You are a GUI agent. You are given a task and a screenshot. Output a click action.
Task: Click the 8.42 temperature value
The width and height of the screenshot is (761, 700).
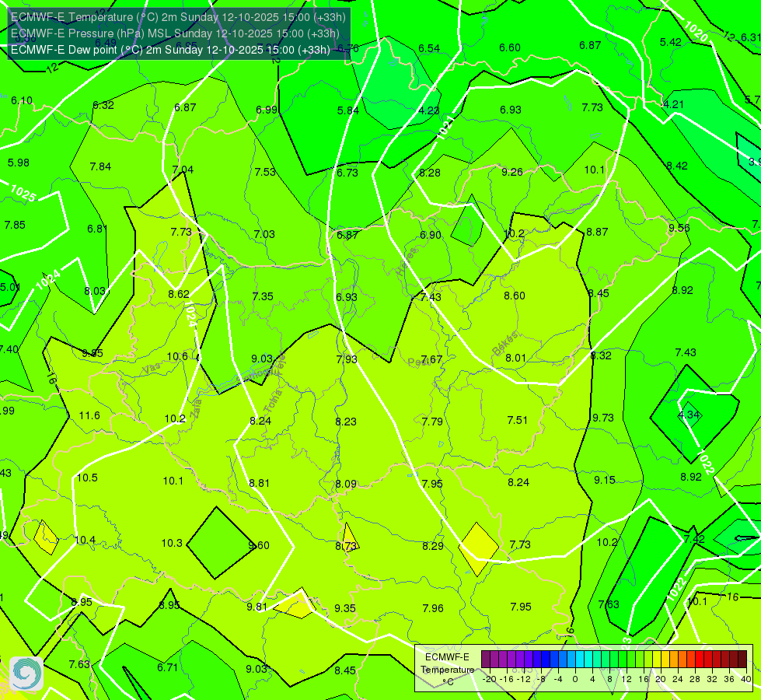[x=676, y=166]
